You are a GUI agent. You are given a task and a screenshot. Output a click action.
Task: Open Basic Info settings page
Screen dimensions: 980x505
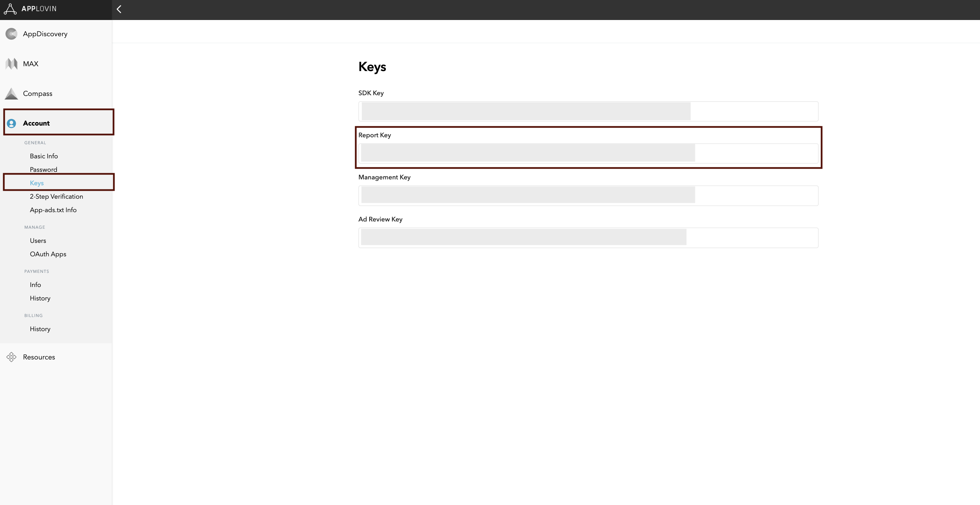pyautogui.click(x=44, y=156)
